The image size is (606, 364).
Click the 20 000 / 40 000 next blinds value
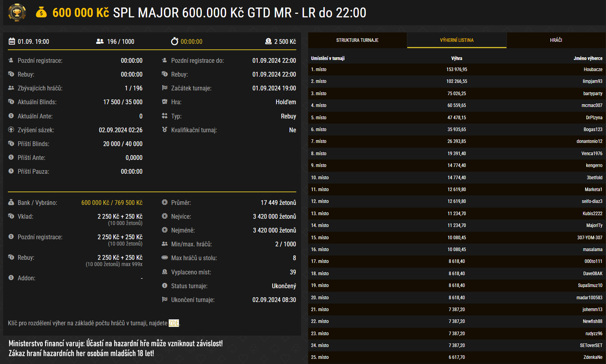(x=123, y=144)
